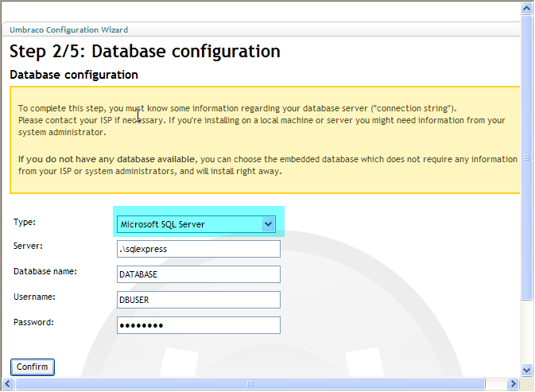
Task: Click the vertical scrollbar up arrow
Action: tap(527, 8)
